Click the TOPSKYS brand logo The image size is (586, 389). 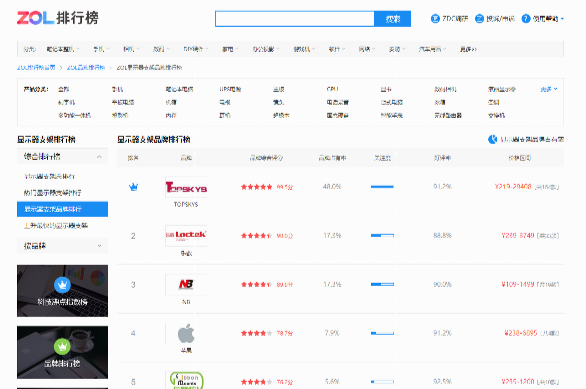[186, 187]
